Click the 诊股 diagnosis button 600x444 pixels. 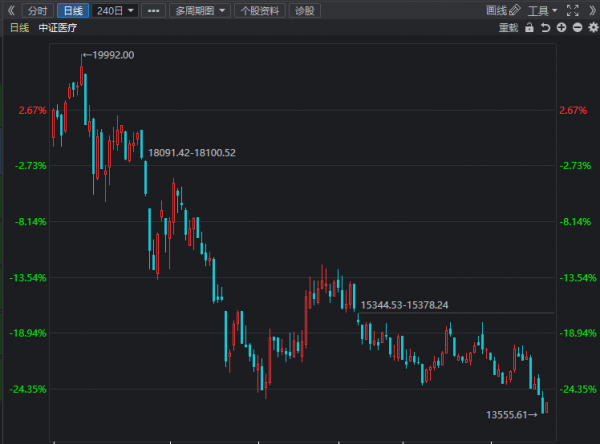(x=305, y=10)
